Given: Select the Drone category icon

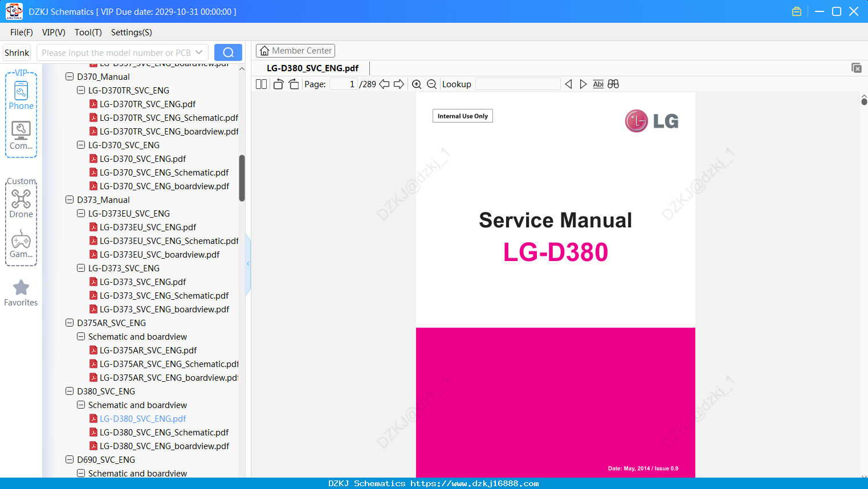Looking at the screenshot, I should click(21, 203).
